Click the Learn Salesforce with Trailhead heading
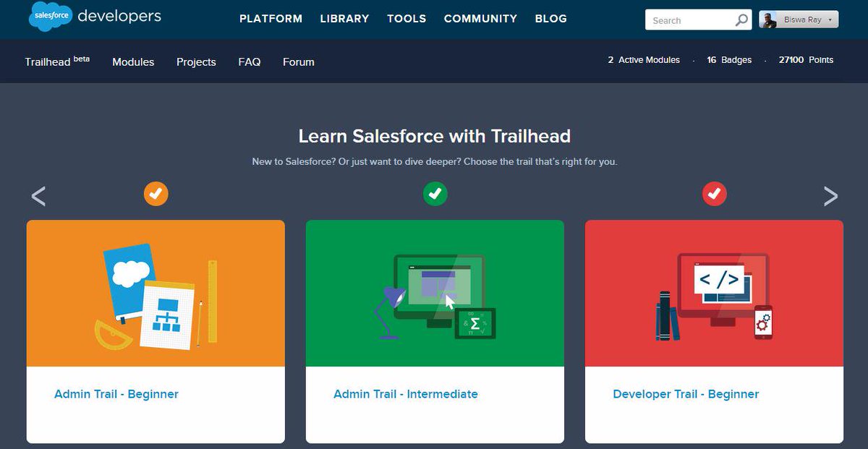This screenshot has height=449, width=868. pyautogui.click(x=435, y=136)
